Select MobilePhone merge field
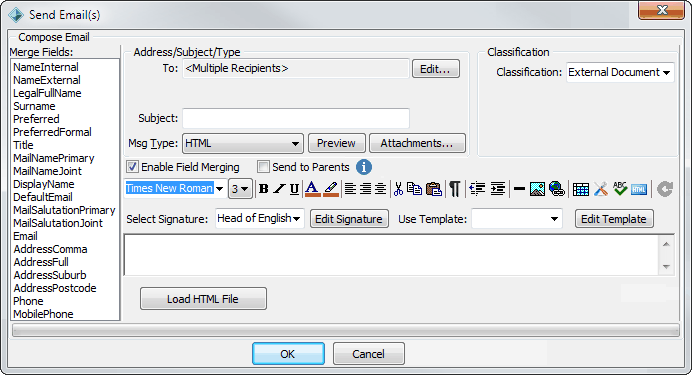692x375 pixels. (x=43, y=314)
